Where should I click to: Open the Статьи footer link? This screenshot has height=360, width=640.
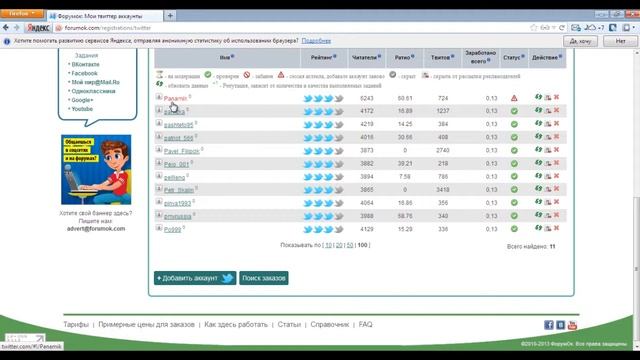tap(289, 324)
